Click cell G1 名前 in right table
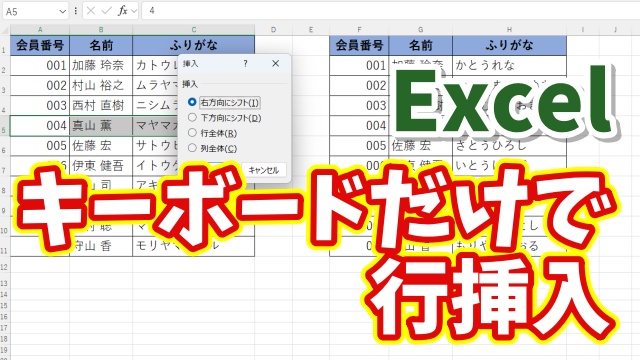The height and width of the screenshot is (360, 640). [x=420, y=45]
